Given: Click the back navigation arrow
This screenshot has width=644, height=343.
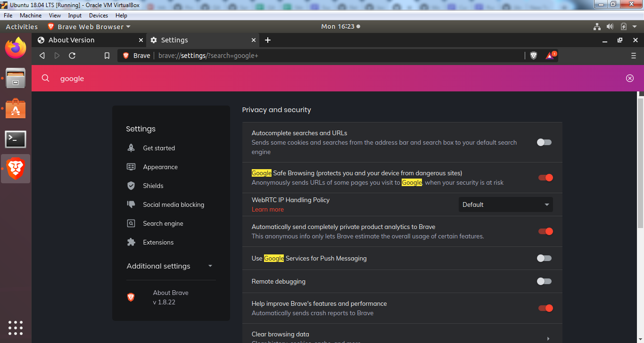Looking at the screenshot, I should [42, 56].
